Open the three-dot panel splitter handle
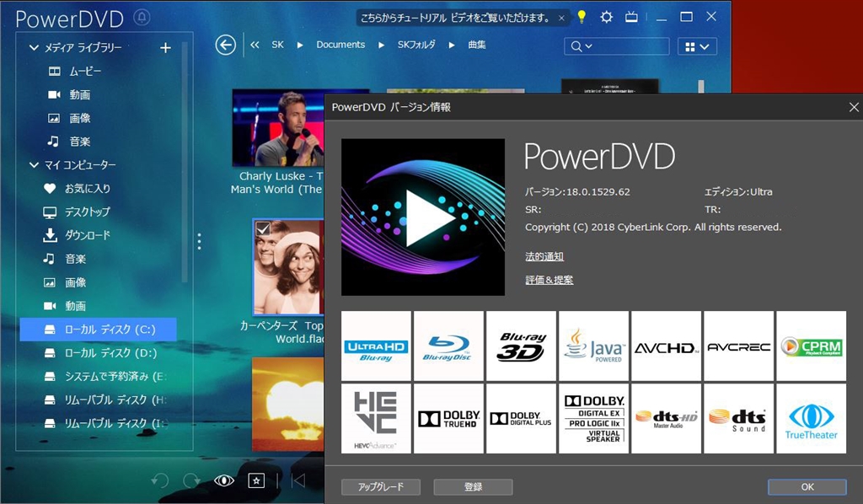 tap(199, 241)
